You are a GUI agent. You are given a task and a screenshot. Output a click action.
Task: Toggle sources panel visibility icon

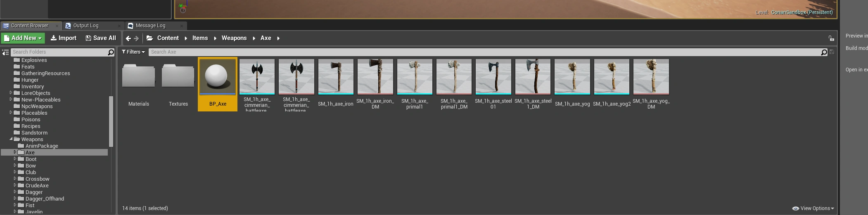pos(5,52)
